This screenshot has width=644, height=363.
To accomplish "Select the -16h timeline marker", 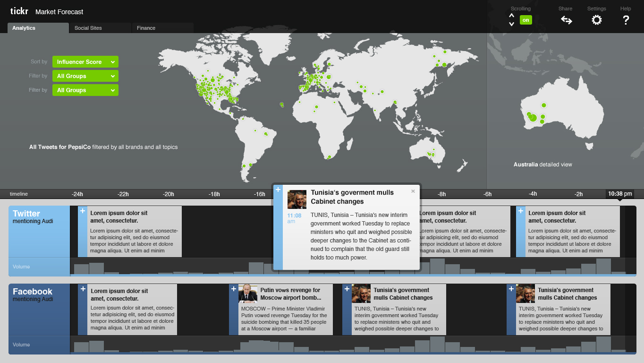I will (x=260, y=194).
